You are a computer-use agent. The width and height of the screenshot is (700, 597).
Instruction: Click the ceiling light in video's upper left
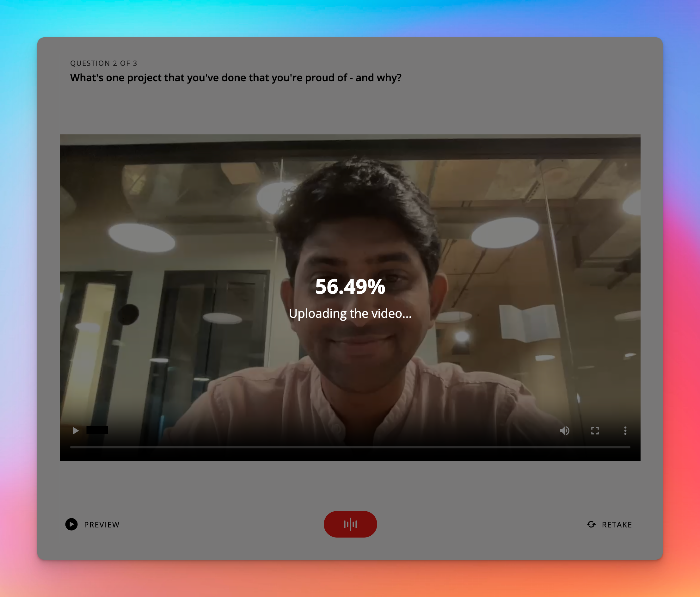(x=142, y=238)
